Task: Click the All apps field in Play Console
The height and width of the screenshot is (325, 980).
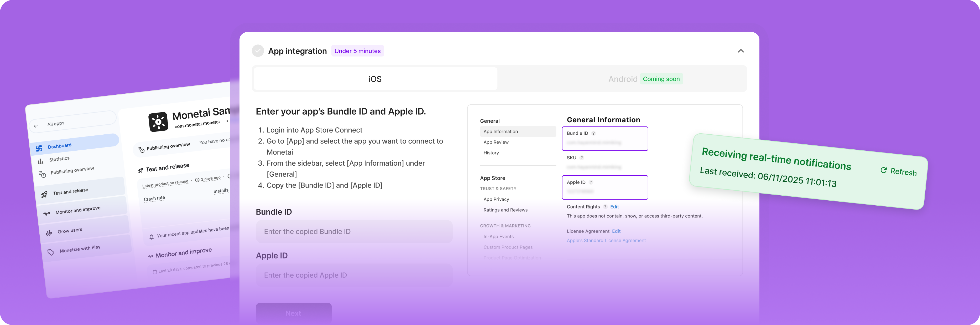Action: tap(73, 122)
